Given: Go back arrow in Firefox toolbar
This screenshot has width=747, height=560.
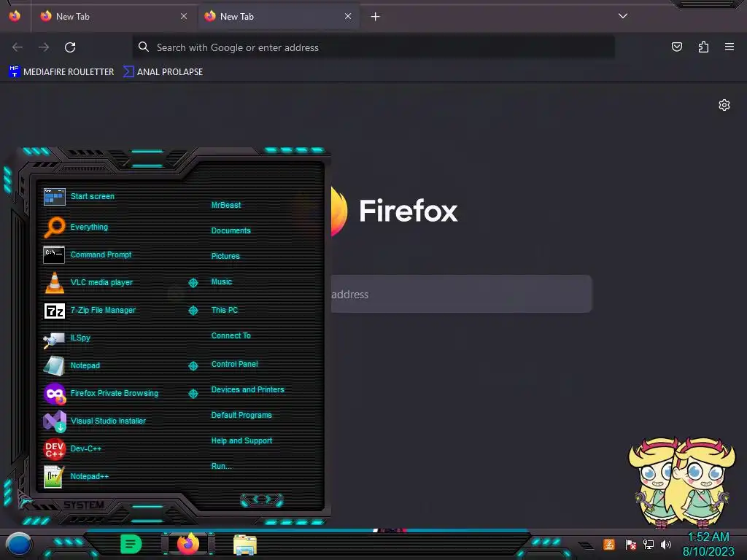Looking at the screenshot, I should [18, 47].
